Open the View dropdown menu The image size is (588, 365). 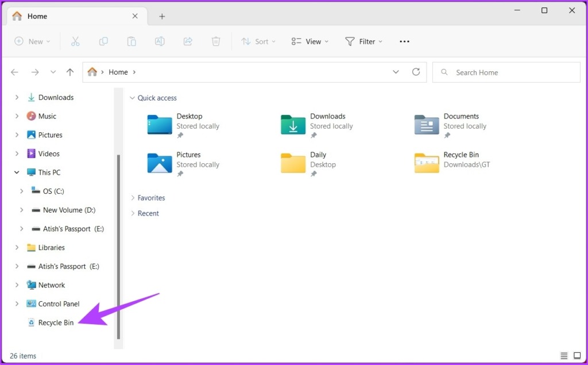pos(310,41)
